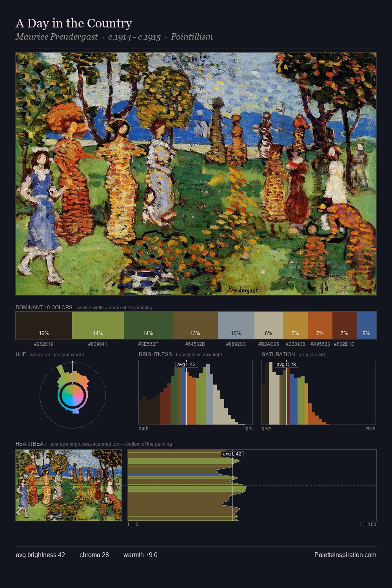The image size is (392, 588).
Task: Click the HEARTBEAT section heading
Action: click(x=31, y=444)
